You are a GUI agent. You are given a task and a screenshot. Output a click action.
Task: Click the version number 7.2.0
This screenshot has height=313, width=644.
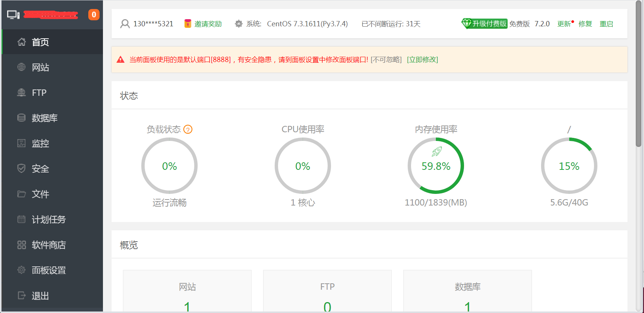[x=542, y=24]
